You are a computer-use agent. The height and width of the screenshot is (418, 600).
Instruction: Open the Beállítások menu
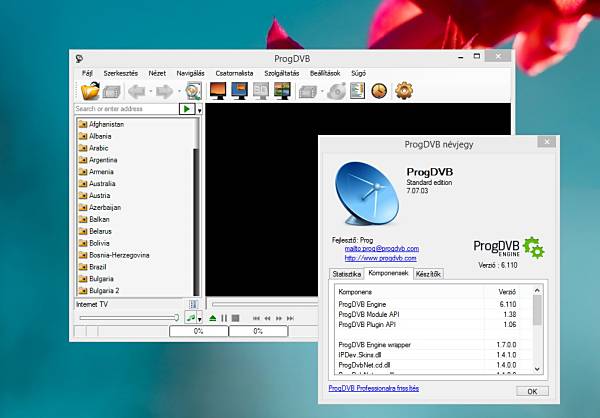coord(325,73)
